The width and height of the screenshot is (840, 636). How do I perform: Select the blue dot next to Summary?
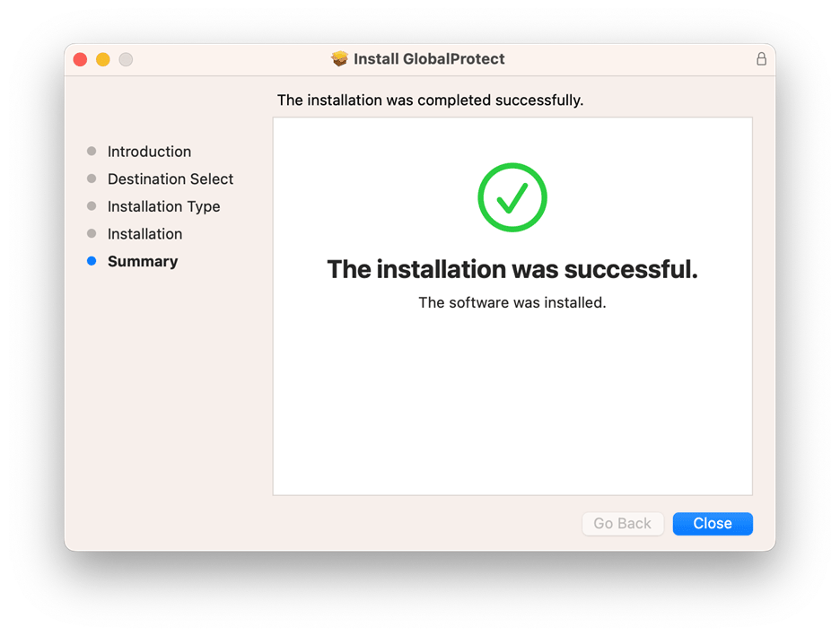click(x=92, y=261)
